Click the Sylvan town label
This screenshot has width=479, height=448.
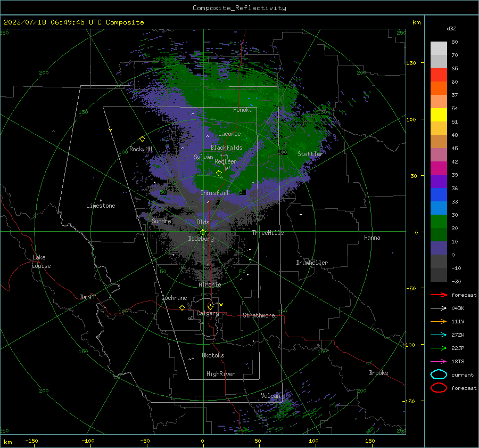pyautogui.click(x=203, y=157)
